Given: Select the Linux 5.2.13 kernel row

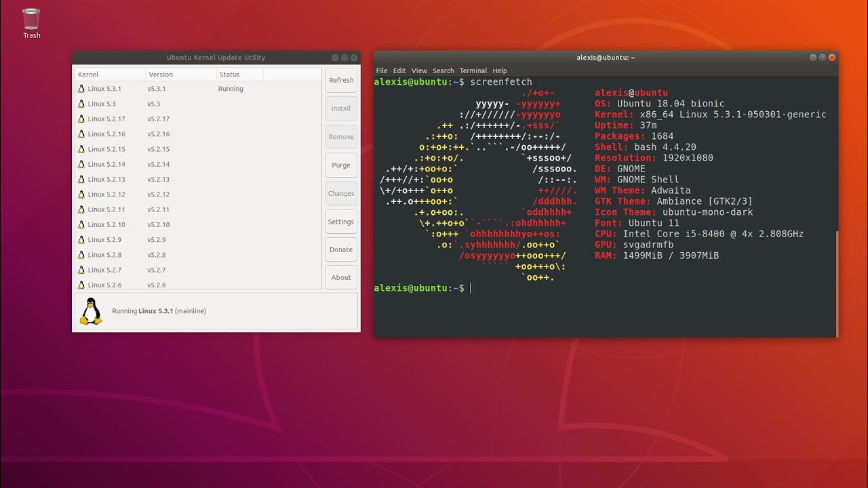Looking at the screenshot, I should point(198,180).
